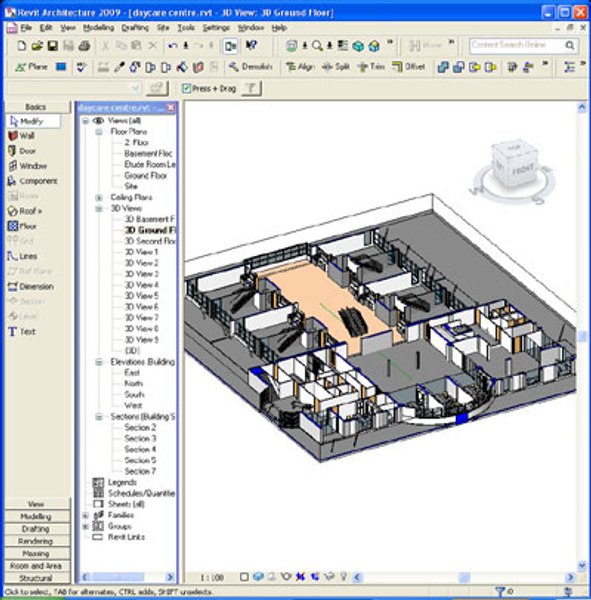Select the Lines tool
591x600 pixels.
[22, 256]
